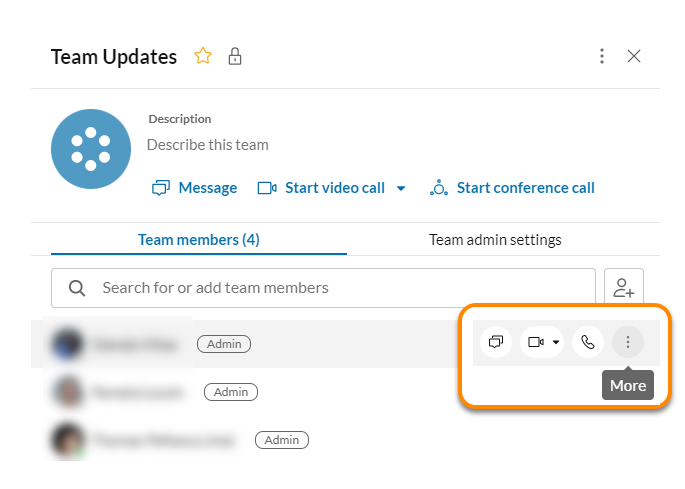Open the team options three-dot menu in header
Screen dimensions: 685x489
coord(601,56)
